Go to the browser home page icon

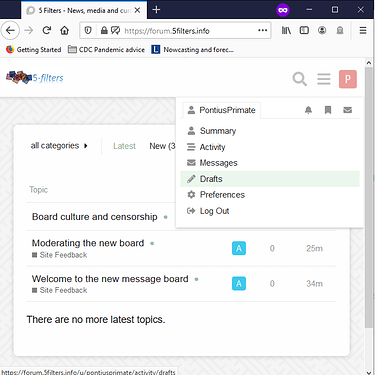click(x=64, y=31)
